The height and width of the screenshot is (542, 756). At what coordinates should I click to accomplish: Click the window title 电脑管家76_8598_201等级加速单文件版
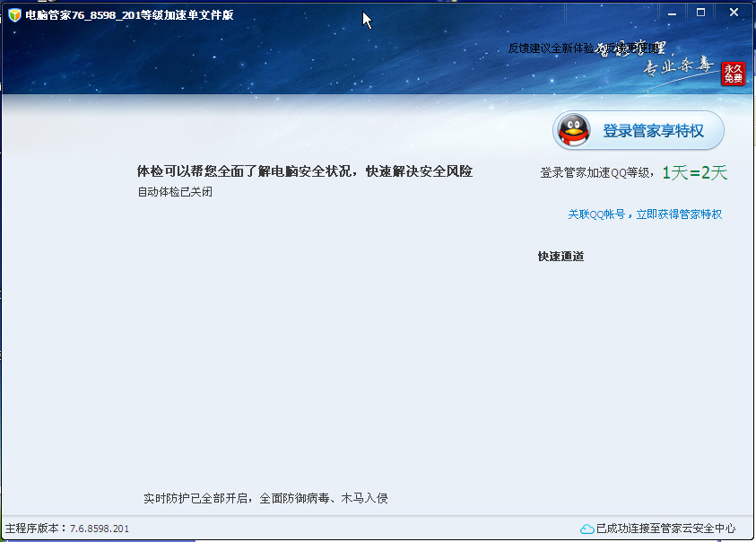point(129,15)
